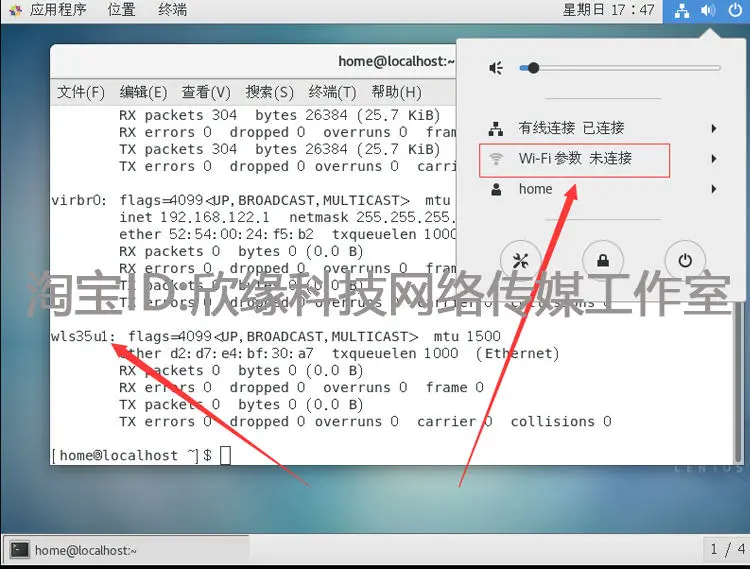Select Wi-Fi 参数 未连接 entry
750x569 pixels.
pyautogui.click(x=574, y=160)
